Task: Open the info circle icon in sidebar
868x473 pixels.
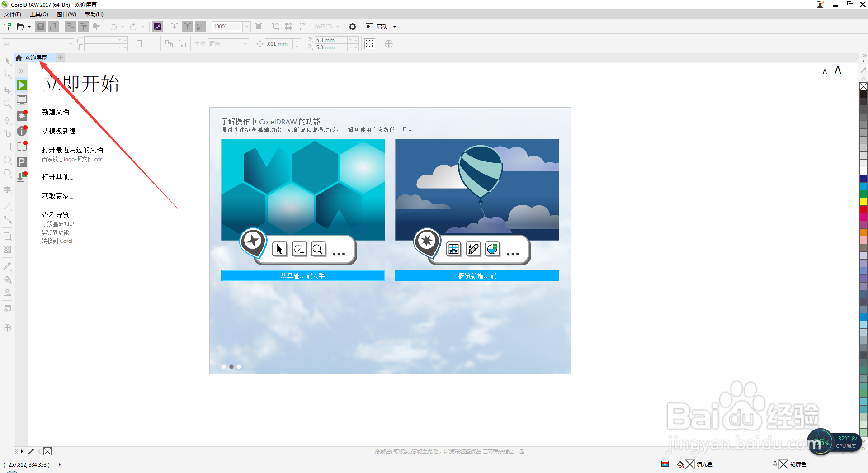Action: 22,131
